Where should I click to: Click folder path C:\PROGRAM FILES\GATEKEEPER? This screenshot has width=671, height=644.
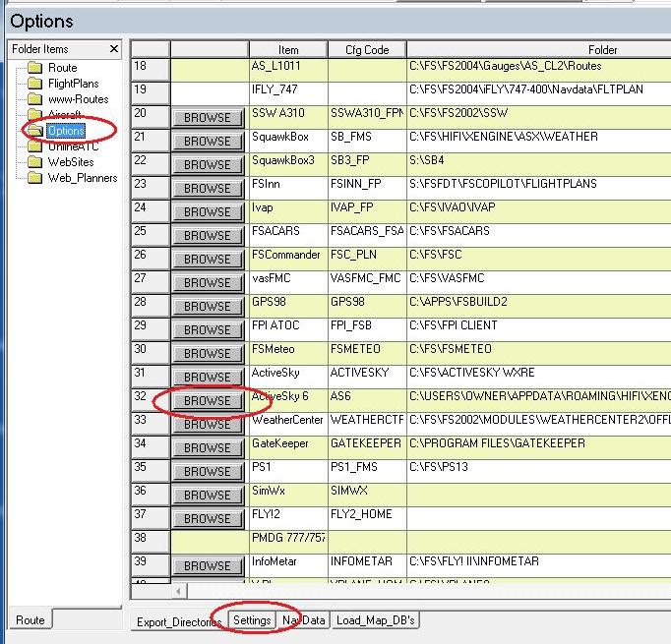click(497, 443)
